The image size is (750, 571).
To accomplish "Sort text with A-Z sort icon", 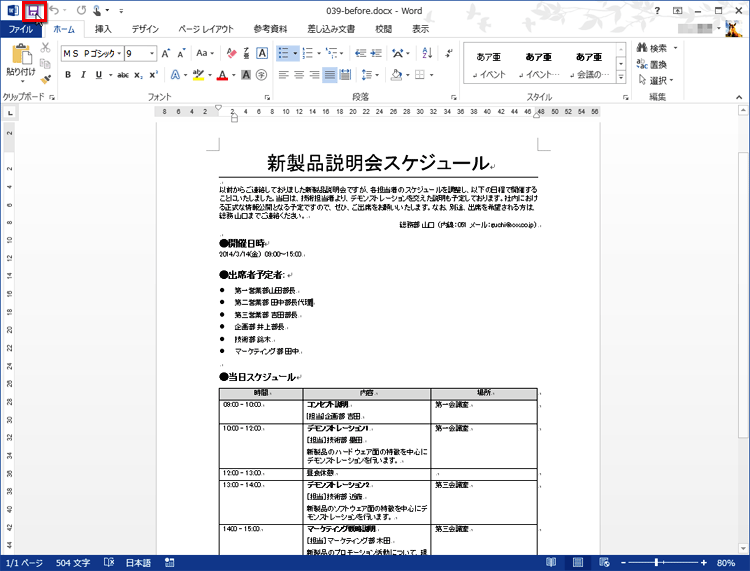I will (x=427, y=53).
